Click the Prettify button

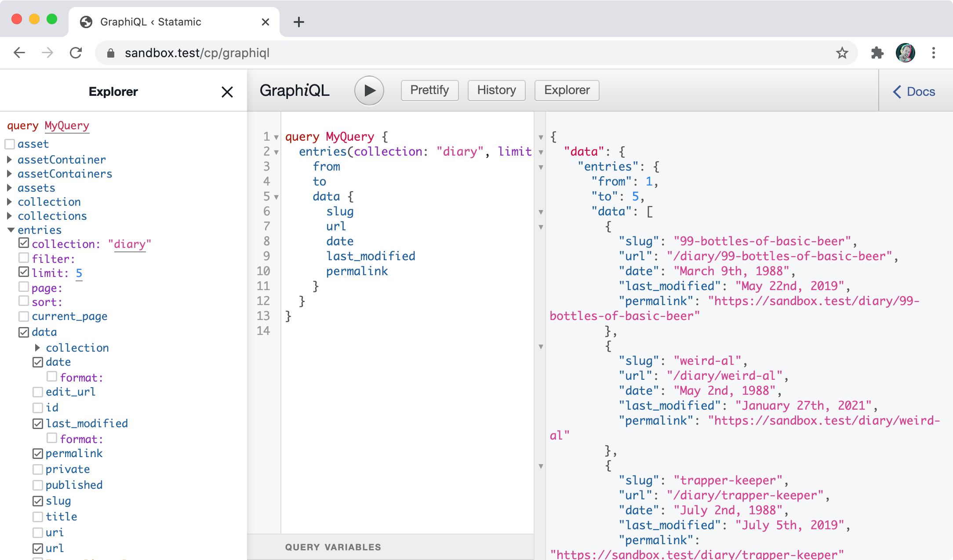click(x=429, y=90)
